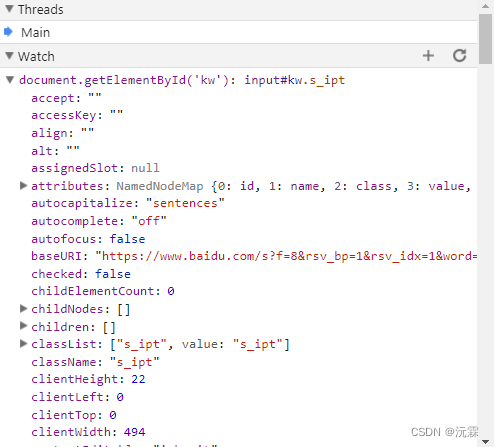The height and width of the screenshot is (447, 494).
Task: Select the clientHeight: 22 row
Action: tap(88, 379)
